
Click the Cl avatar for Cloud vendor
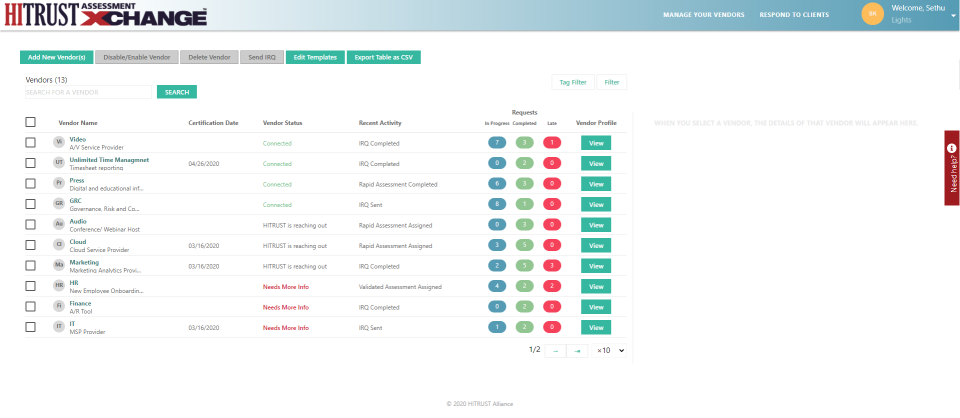(59, 245)
